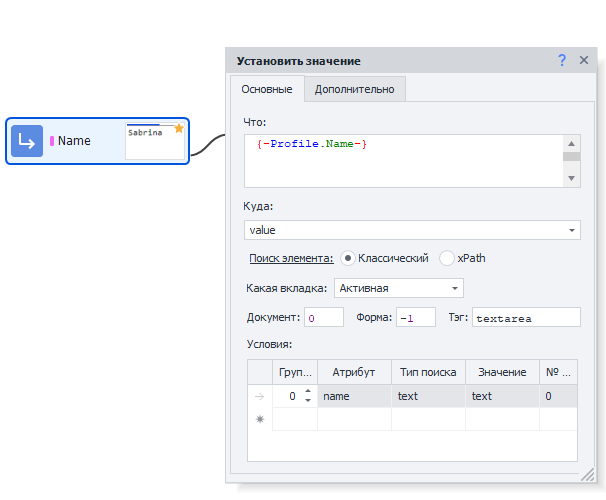606x500 pixels.
Task: Click the Тэг textarea input field
Action: pyautogui.click(x=525, y=318)
